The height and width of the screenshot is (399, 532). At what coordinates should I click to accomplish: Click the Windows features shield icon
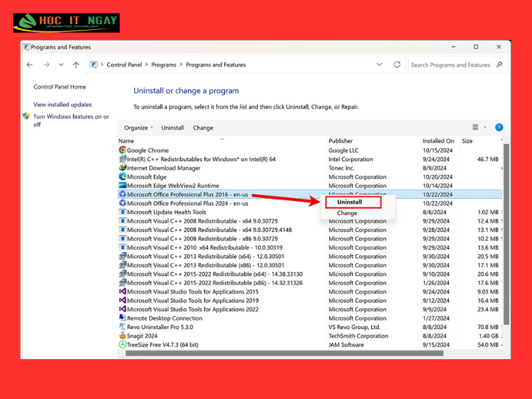26,116
